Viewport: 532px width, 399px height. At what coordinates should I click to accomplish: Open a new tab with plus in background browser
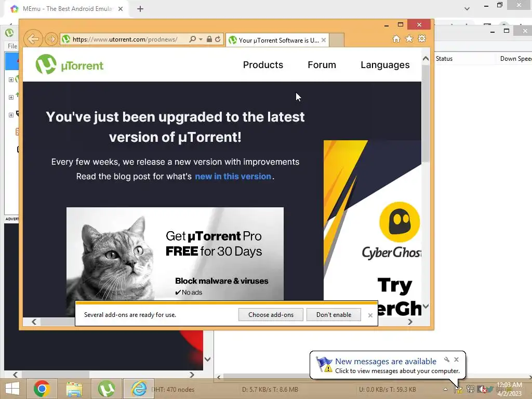[140, 9]
